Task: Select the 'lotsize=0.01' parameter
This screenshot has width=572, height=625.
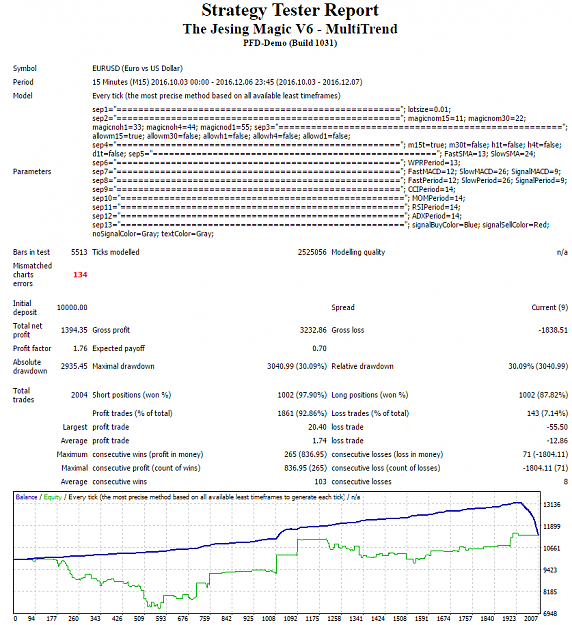Action: pyautogui.click(x=429, y=109)
